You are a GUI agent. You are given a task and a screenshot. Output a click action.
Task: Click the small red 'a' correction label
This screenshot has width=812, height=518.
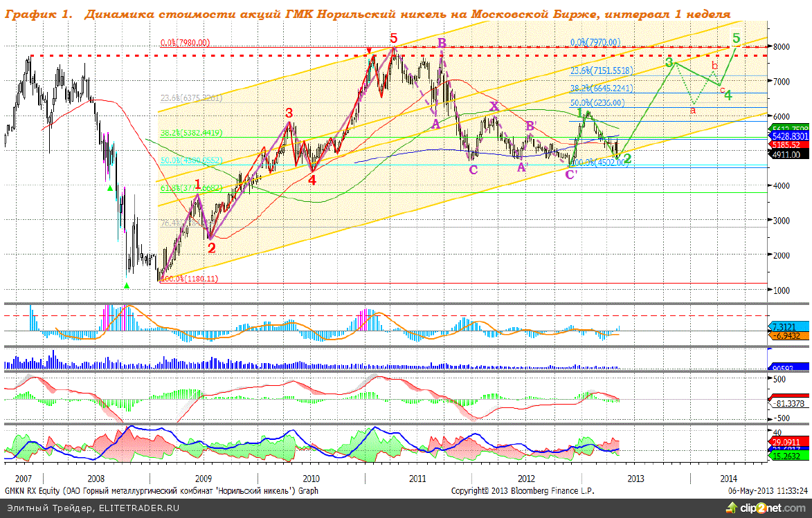coord(693,109)
